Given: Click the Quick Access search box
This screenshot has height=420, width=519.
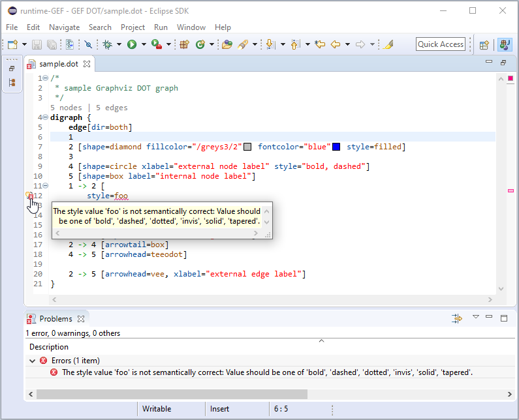Looking at the screenshot, I should [441, 44].
